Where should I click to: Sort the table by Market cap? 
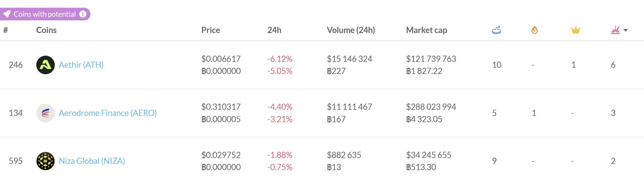coord(426,30)
